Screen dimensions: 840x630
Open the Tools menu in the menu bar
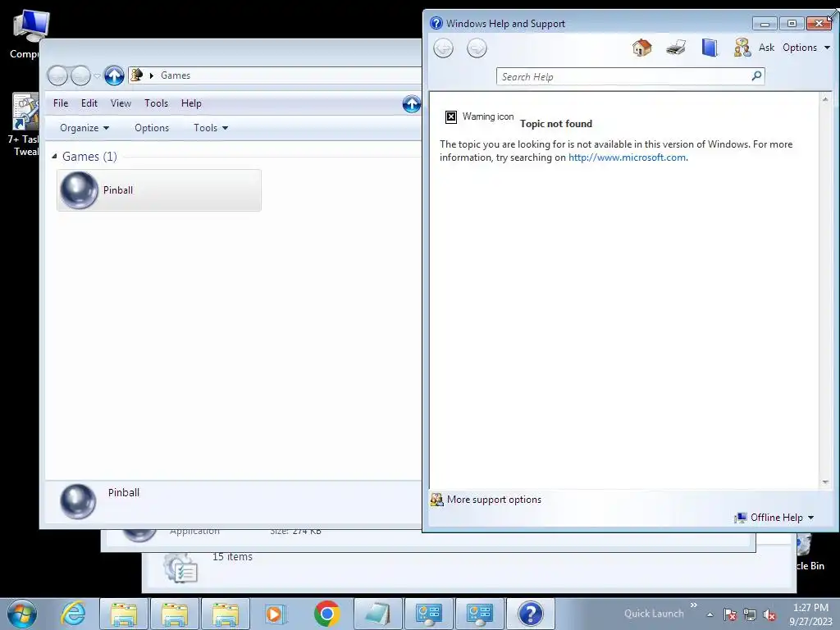[x=156, y=103]
